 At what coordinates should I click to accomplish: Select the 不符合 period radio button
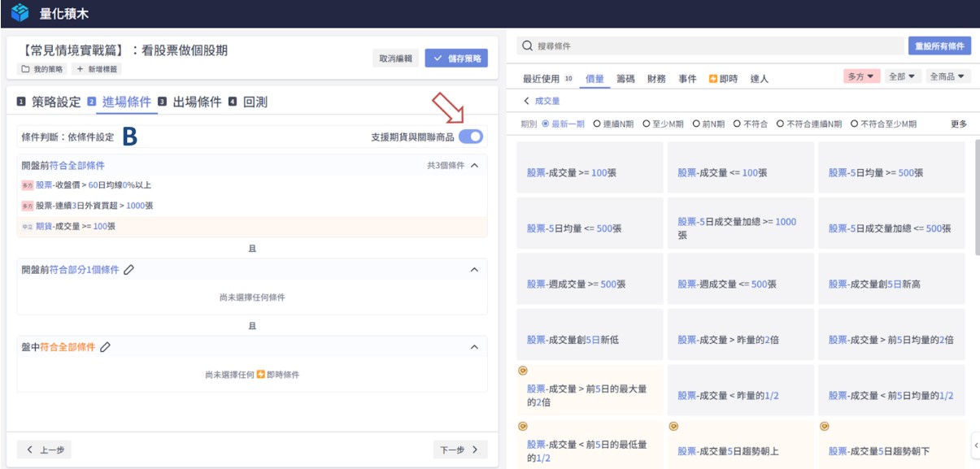[737, 124]
